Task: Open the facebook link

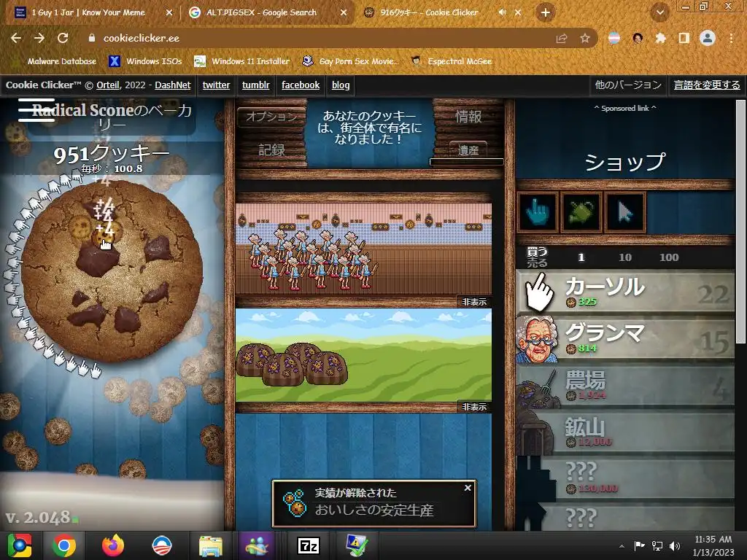Action: [301, 85]
